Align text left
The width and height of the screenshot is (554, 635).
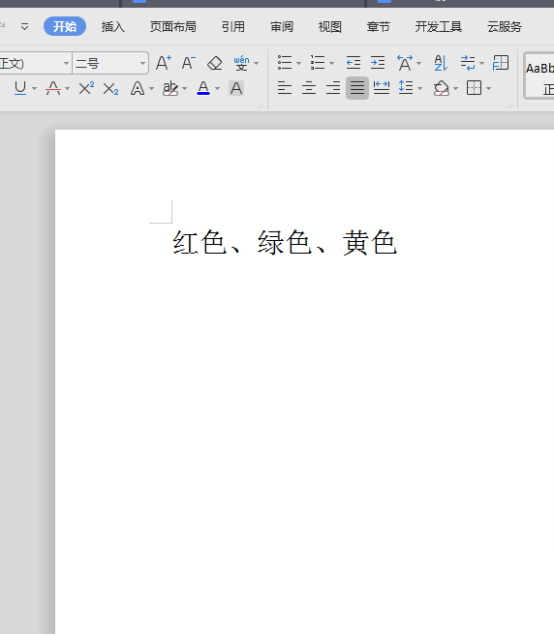pyautogui.click(x=285, y=88)
